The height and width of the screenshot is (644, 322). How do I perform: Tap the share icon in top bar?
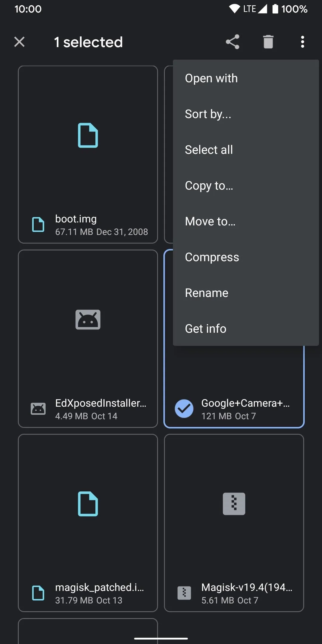coord(233,42)
